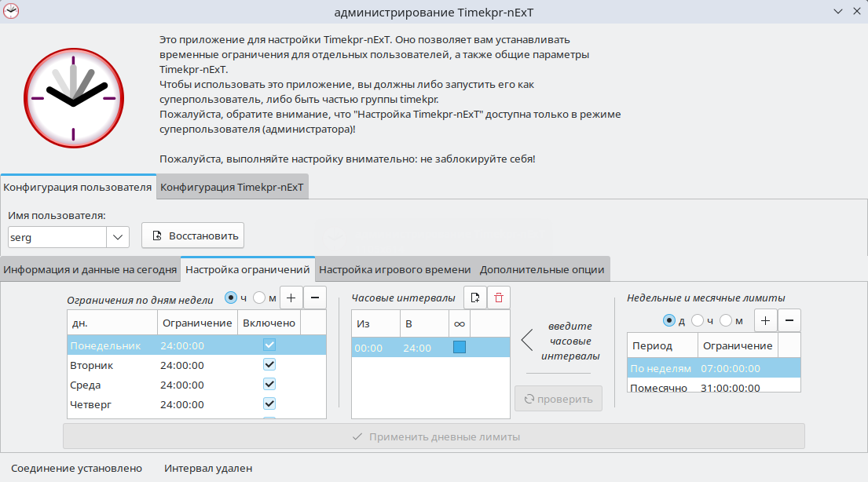Viewport: 868px width, 482px height.
Task: Click Включено column header
Action: [x=269, y=323]
